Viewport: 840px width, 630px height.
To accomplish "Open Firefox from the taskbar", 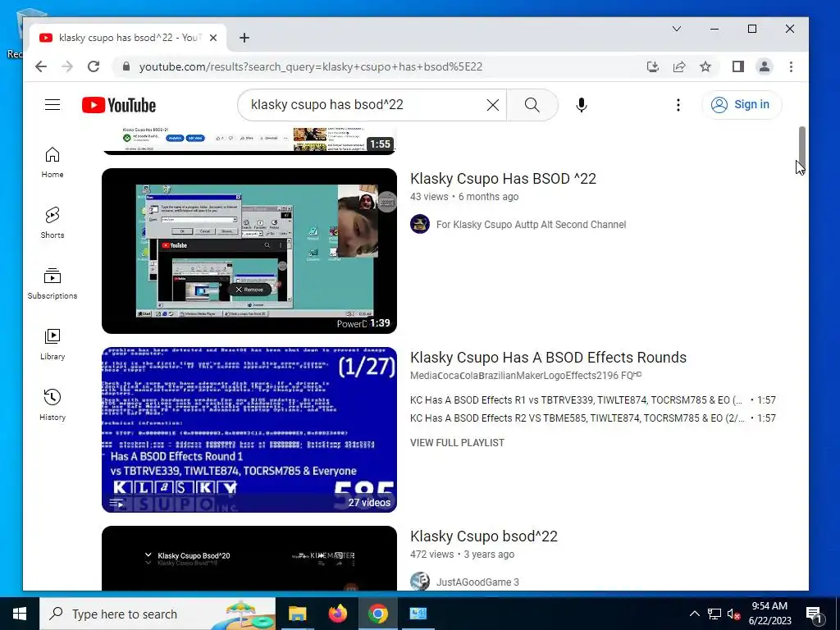I will pos(337,614).
